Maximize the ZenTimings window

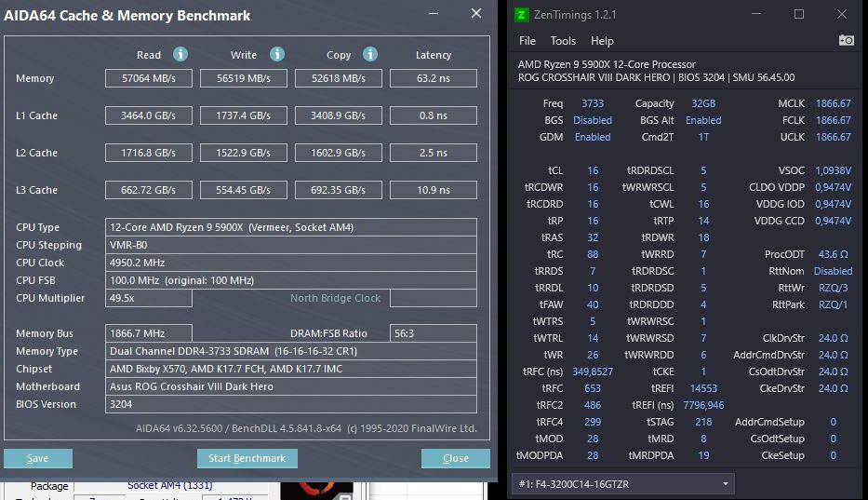[799, 14]
